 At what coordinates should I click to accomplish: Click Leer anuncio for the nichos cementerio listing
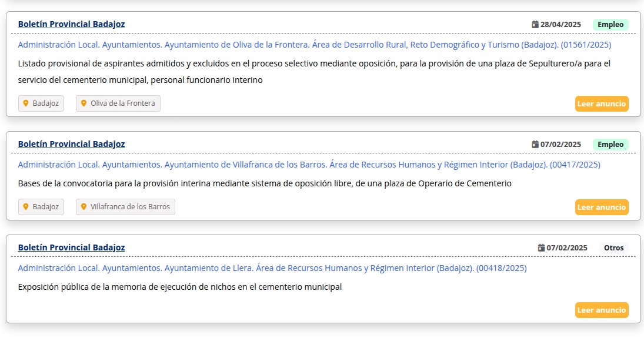[x=602, y=310]
